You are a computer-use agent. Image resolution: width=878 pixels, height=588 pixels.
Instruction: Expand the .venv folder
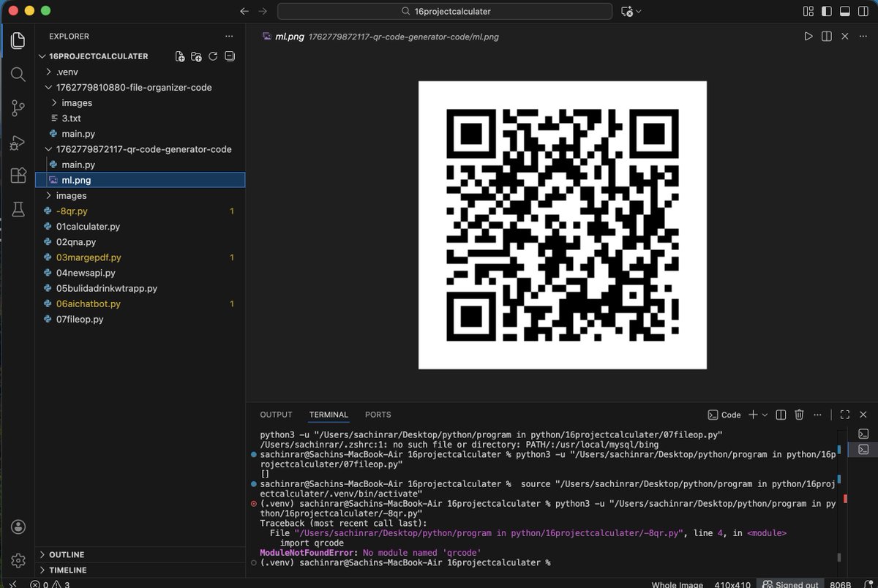pyautogui.click(x=48, y=72)
